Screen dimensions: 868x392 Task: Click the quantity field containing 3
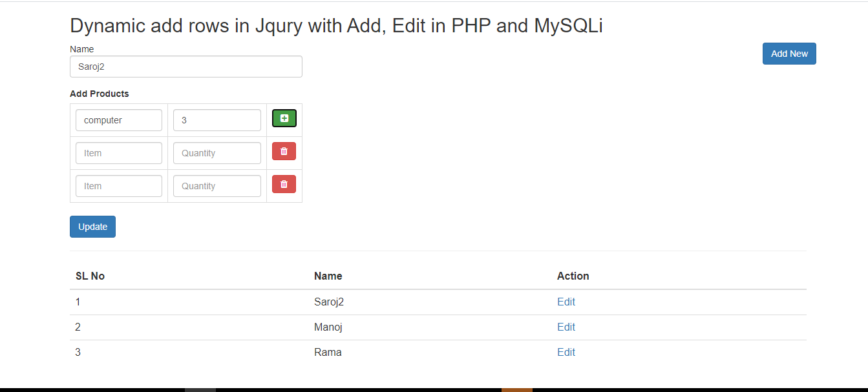tap(217, 120)
